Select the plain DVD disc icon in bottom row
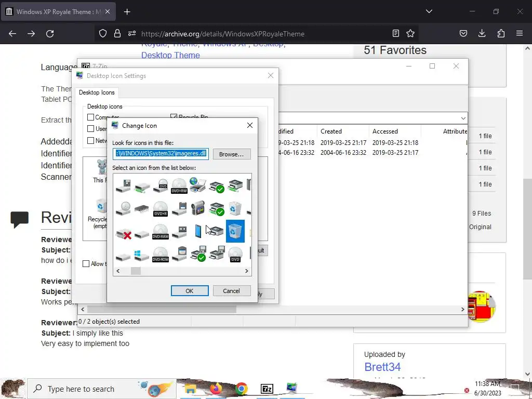Screen dimensions: 532x399 click(x=235, y=254)
